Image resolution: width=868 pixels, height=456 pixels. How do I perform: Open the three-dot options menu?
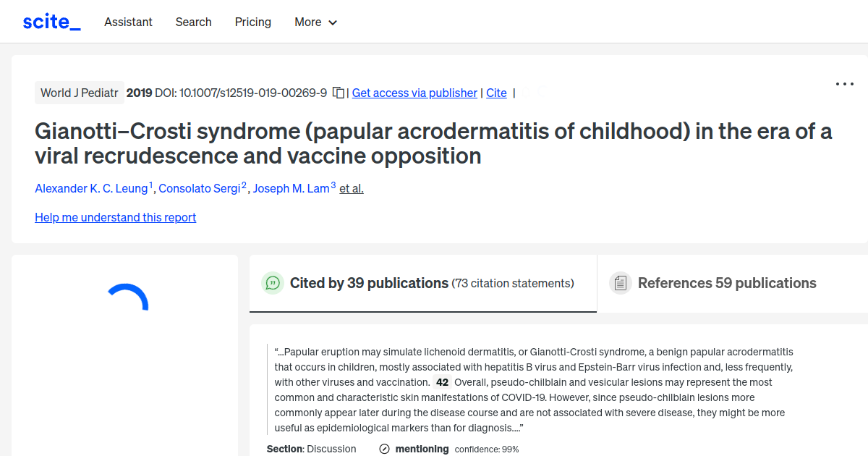tap(844, 84)
